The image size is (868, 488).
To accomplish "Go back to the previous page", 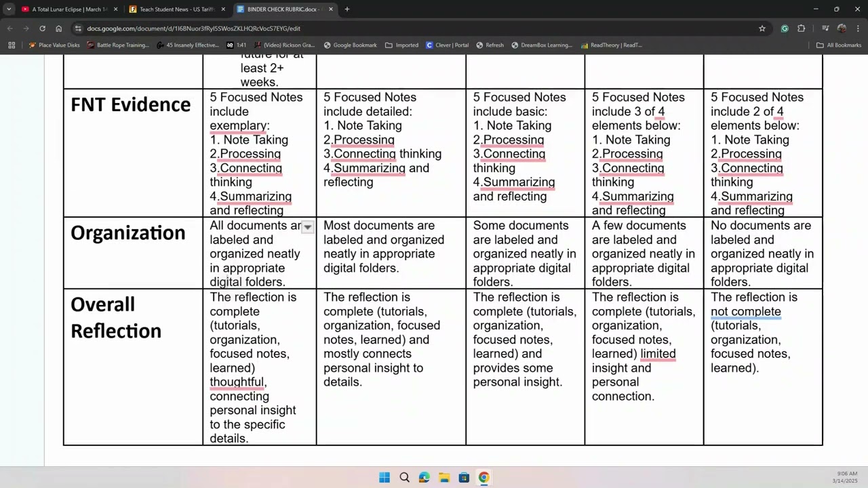I will pos(10,28).
